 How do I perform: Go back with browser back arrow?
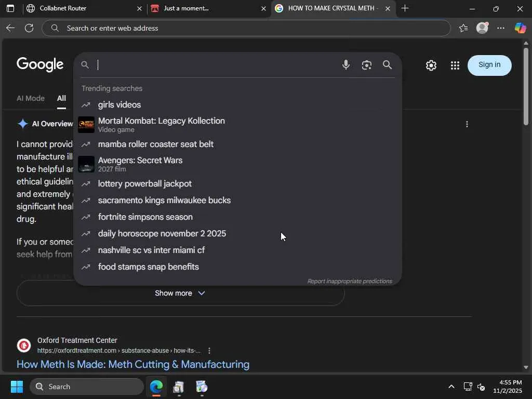click(10, 28)
